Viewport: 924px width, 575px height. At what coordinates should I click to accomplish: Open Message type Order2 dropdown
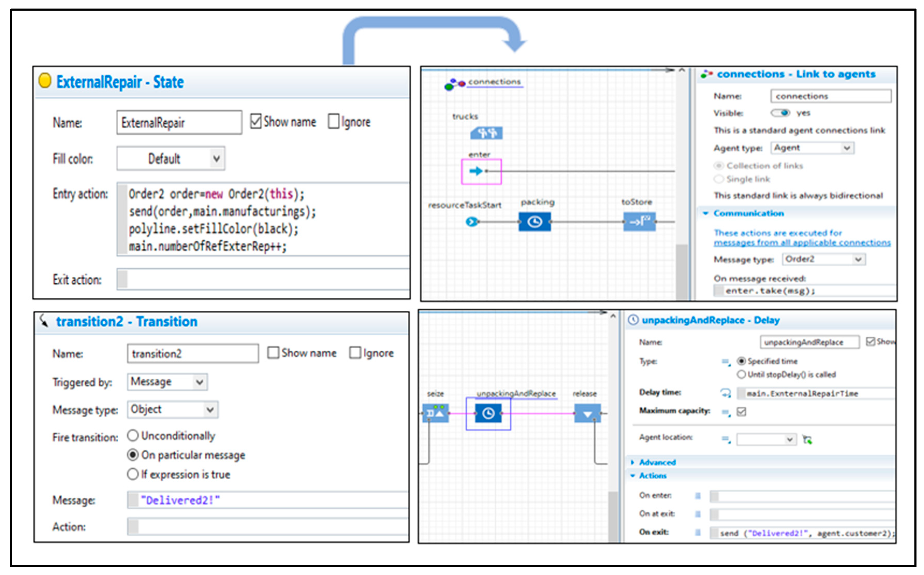[824, 259]
